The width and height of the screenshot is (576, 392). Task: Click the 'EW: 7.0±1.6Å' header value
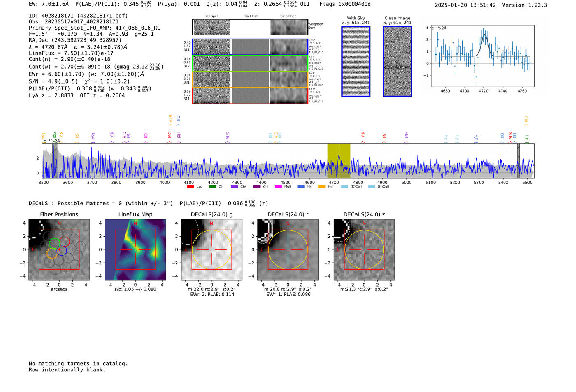coord(49,4)
